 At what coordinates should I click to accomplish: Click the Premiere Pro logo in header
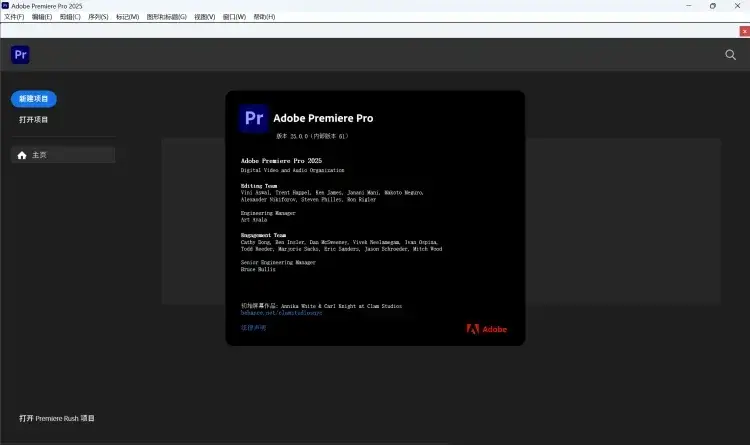(x=20, y=55)
